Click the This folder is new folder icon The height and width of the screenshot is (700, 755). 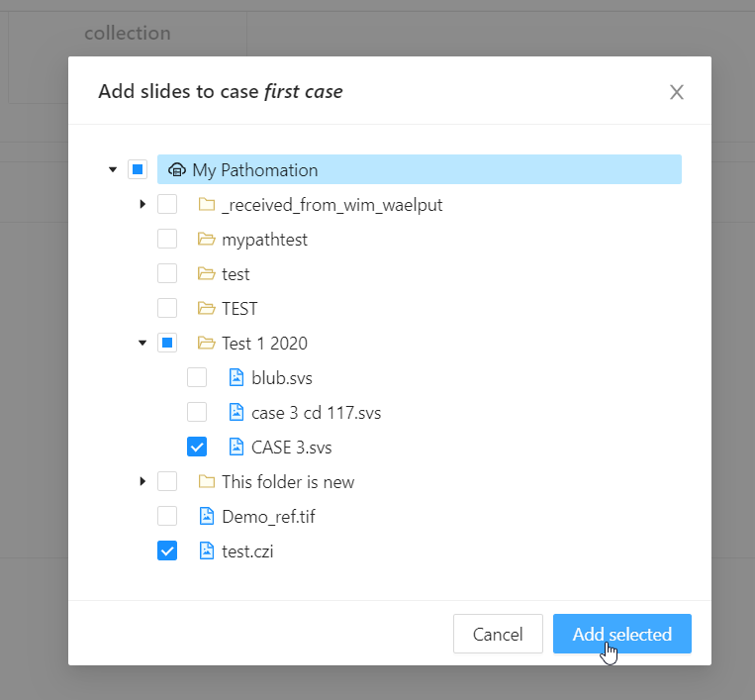206,482
